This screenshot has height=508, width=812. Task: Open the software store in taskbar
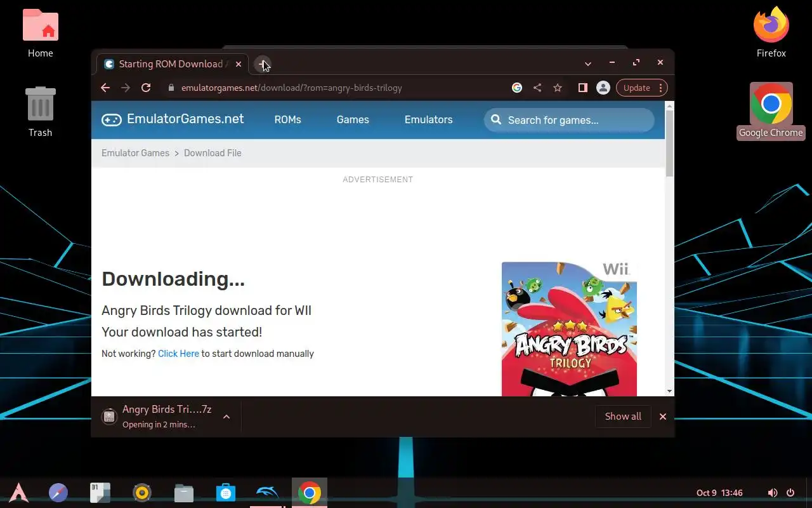[x=226, y=493]
